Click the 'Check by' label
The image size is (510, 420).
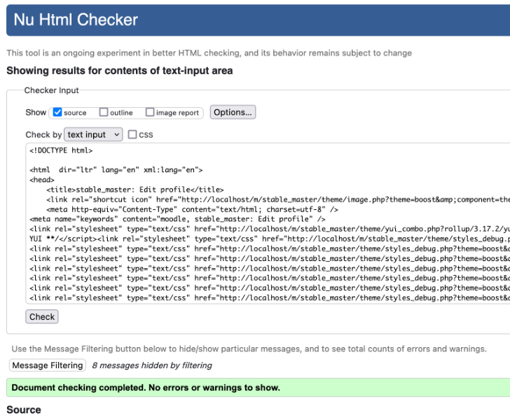(x=43, y=134)
